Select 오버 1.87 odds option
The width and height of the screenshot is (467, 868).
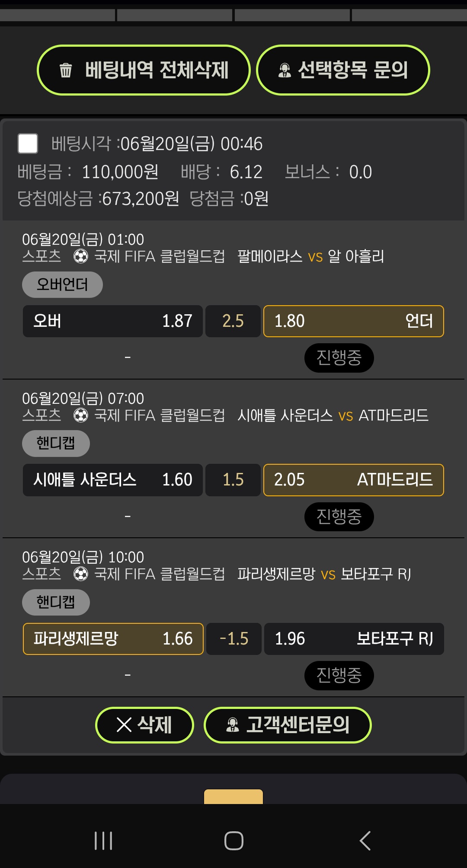click(112, 321)
